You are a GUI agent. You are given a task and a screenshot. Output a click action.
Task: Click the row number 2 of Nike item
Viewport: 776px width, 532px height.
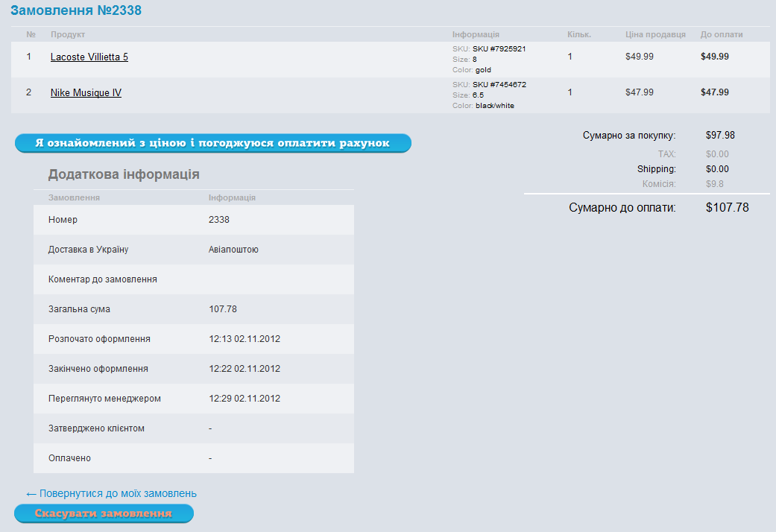[x=29, y=92]
